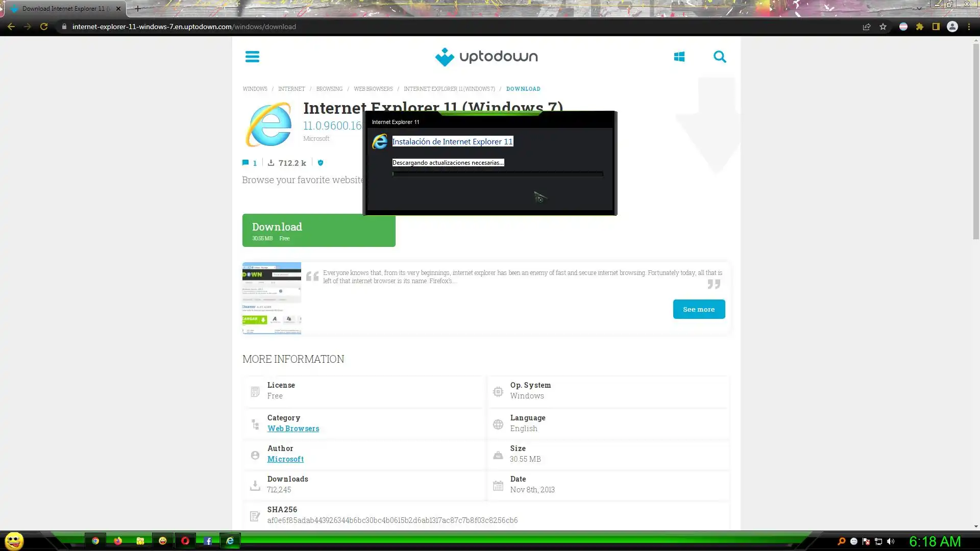Bookmark this page with the star icon

tap(883, 27)
